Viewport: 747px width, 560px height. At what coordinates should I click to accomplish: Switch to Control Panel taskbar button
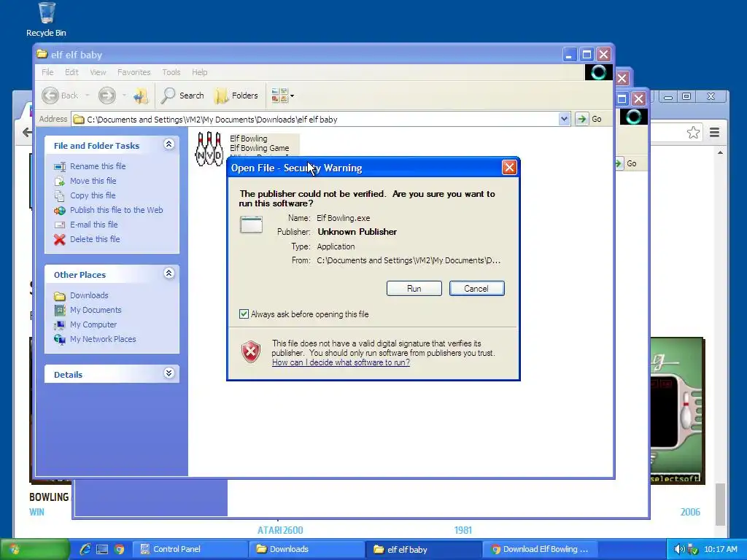[190, 550]
